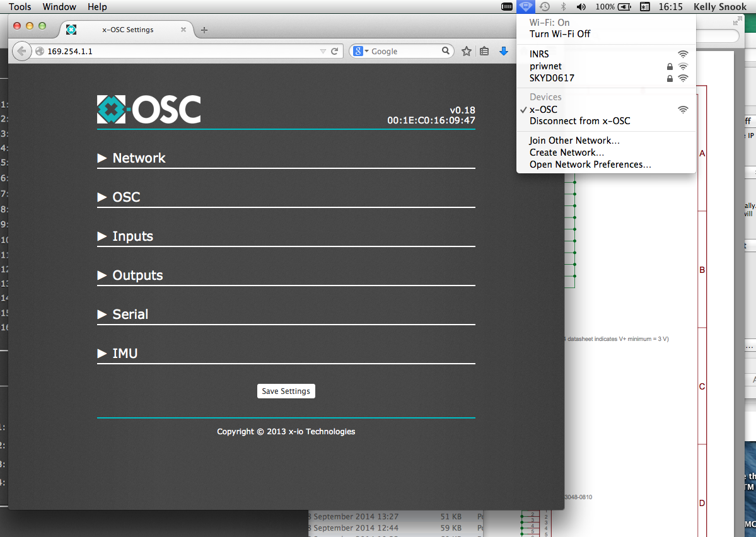Open Network Preferences…
The height and width of the screenshot is (537, 756).
(606, 165)
